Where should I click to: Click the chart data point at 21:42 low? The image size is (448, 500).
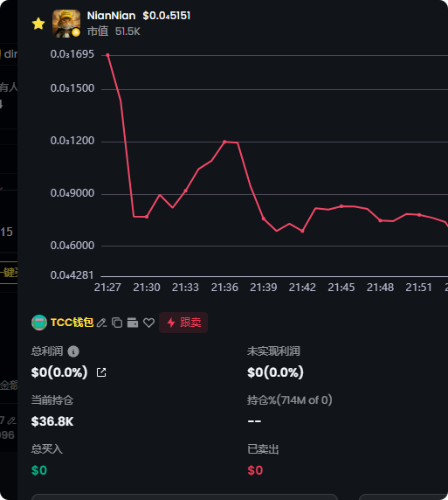302,231
